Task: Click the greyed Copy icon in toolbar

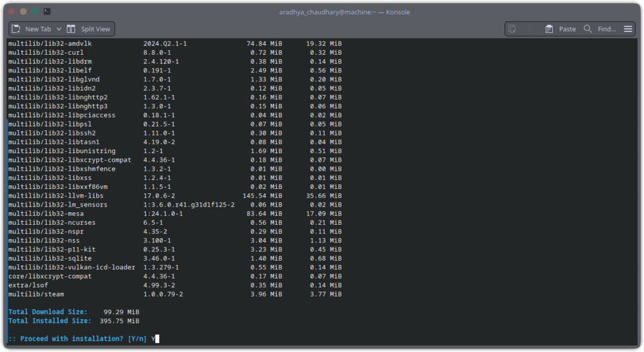Action: [x=512, y=29]
